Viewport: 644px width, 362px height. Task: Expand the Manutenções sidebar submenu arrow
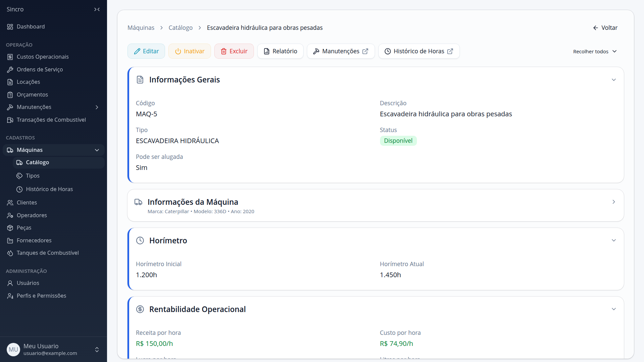97,107
